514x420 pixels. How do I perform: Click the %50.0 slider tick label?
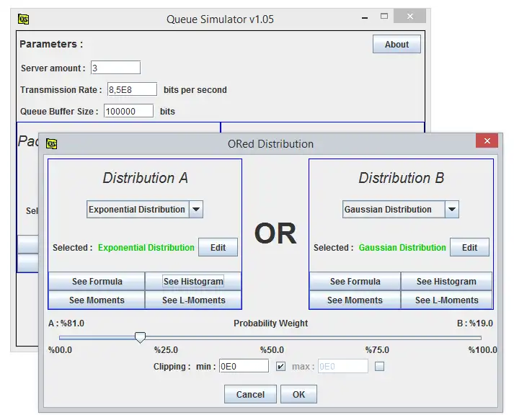272,350
